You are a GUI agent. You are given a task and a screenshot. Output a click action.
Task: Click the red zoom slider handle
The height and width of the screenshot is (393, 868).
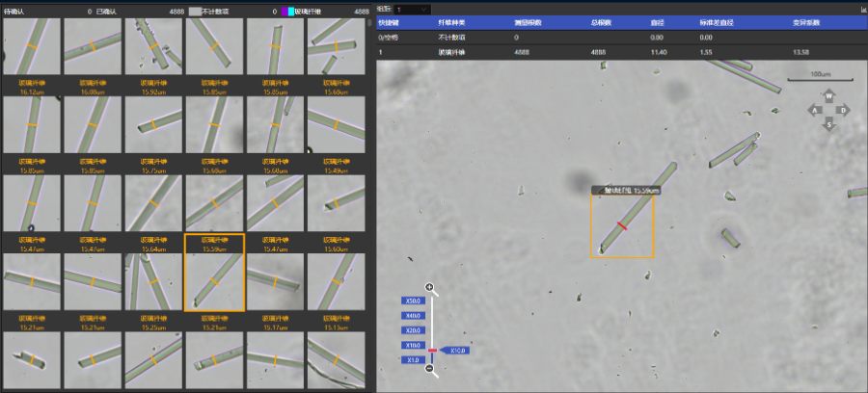[432, 351]
